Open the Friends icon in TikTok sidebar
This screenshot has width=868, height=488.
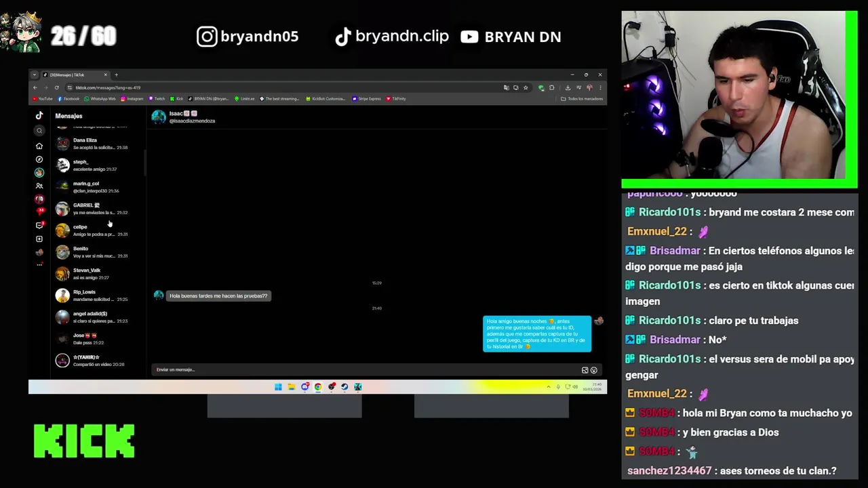(39, 186)
